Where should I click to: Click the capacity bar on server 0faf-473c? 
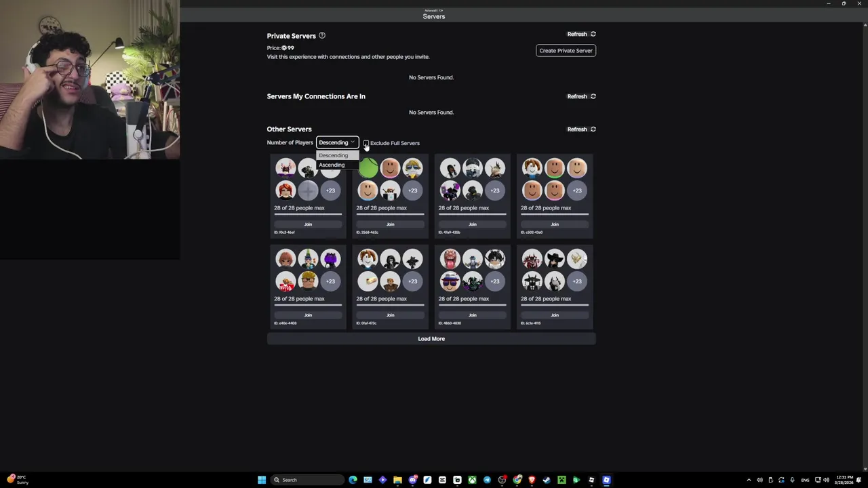[x=390, y=305]
